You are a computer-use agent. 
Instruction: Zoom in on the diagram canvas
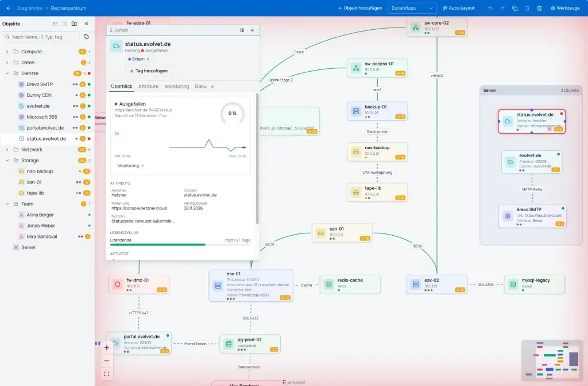(x=106, y=348)
